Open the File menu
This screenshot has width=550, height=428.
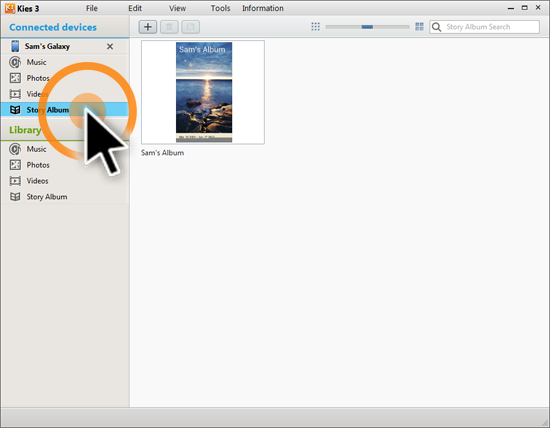click(x=92, y=8)
